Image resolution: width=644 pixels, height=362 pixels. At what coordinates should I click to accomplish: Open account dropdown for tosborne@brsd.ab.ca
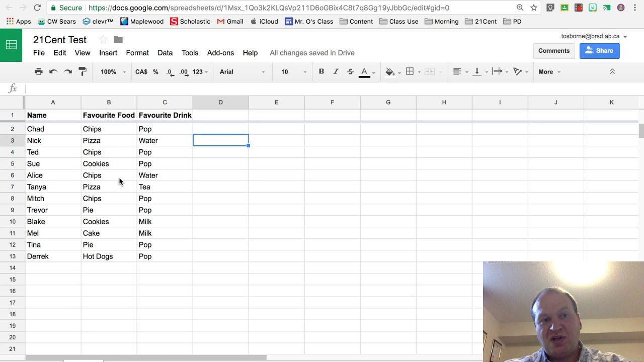594,36
